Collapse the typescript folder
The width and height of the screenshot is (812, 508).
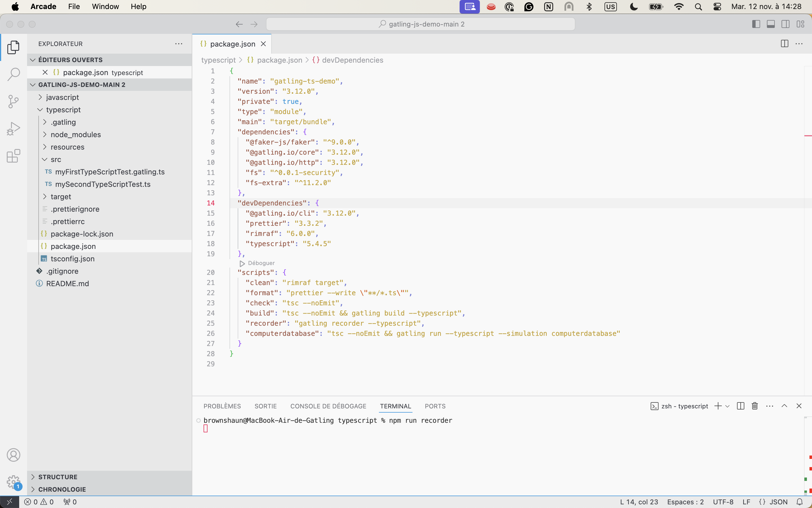[109, 110]
